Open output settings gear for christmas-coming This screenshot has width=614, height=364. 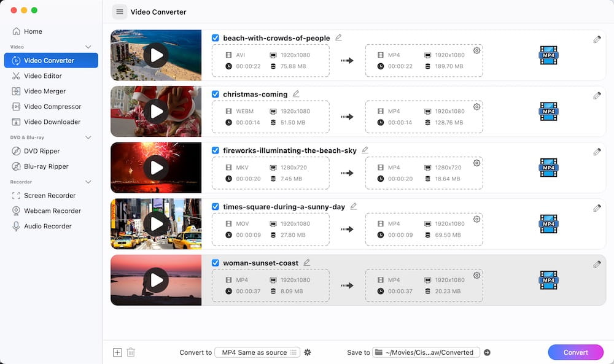(476, 107)
